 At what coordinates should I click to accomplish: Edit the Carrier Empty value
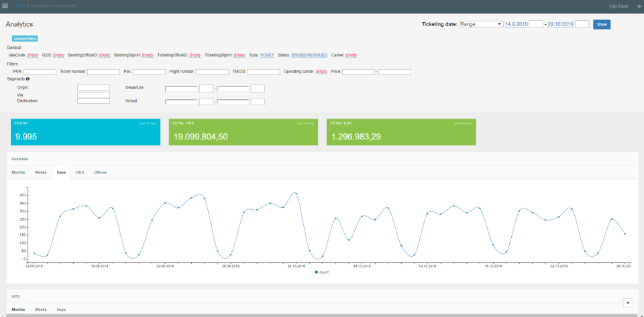click(352, 55)
